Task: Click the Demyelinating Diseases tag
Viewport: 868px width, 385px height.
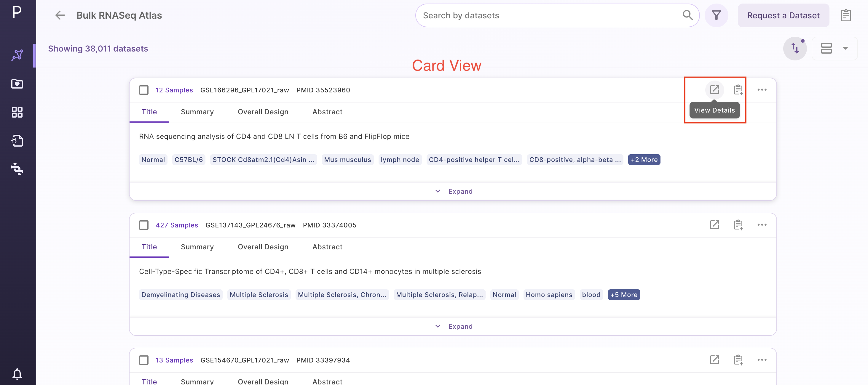Action: (x=181, y=294)
